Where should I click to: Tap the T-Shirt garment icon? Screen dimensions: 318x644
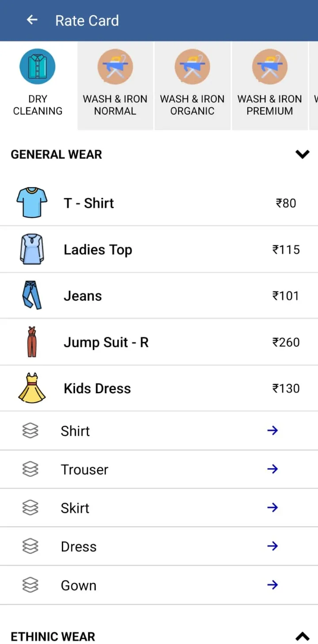32,203
